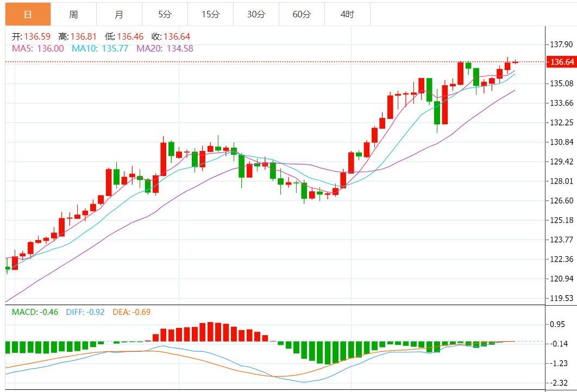Switch to the 周 weekly tab
This screenshot has width=577, height=392.
coord(73,14)
